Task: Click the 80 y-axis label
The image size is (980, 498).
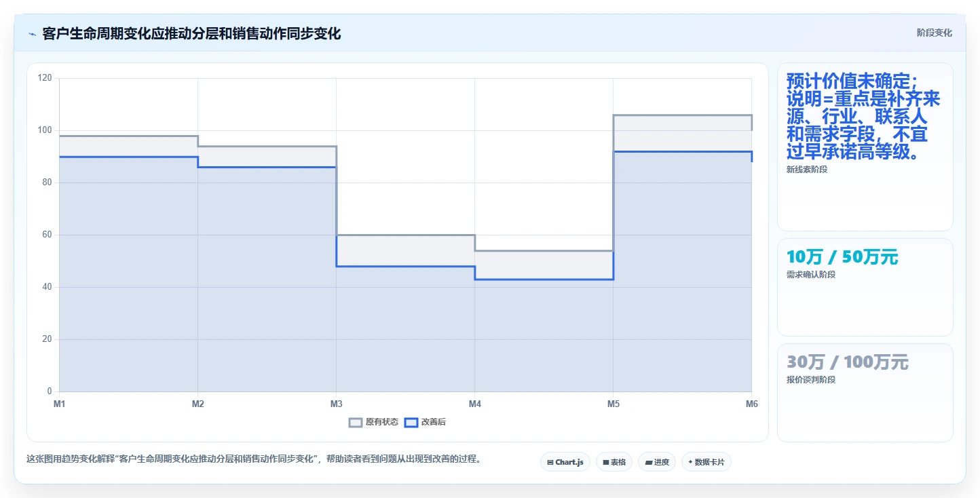Action: pyautogui.click(x=47, y=183)
